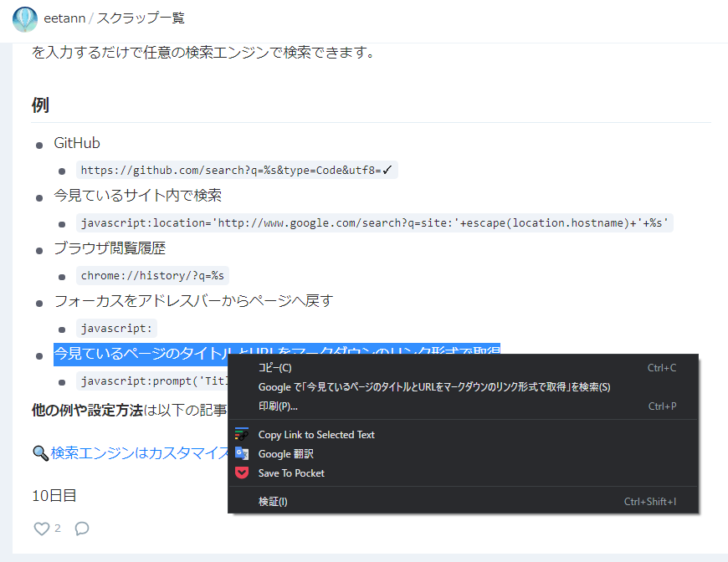Choose Save To Pocket entry

click(x=463, y=473)
